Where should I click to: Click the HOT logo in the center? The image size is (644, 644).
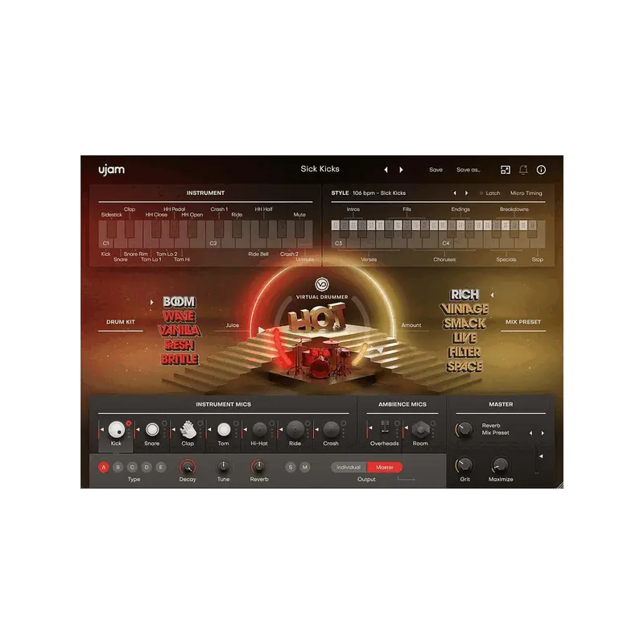coord(317,317)
